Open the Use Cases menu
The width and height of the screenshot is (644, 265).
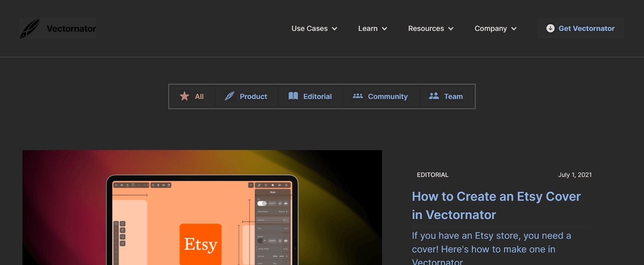point(314,29)
